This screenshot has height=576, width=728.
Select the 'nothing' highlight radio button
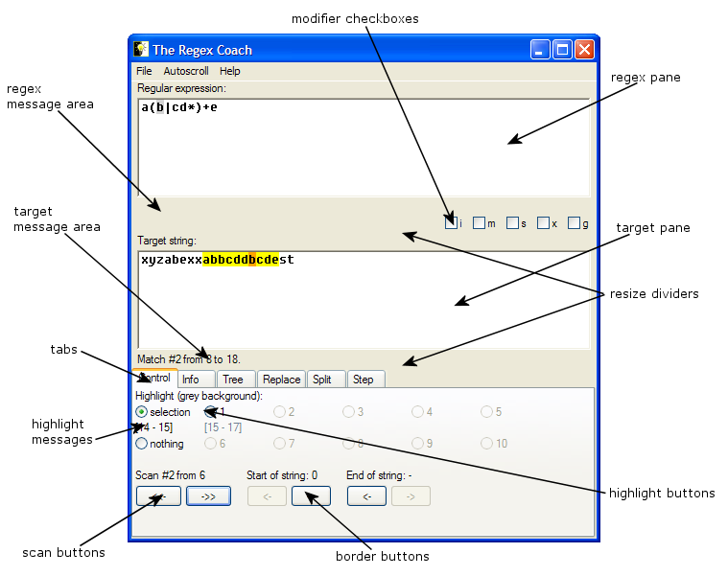coord(142,444)
